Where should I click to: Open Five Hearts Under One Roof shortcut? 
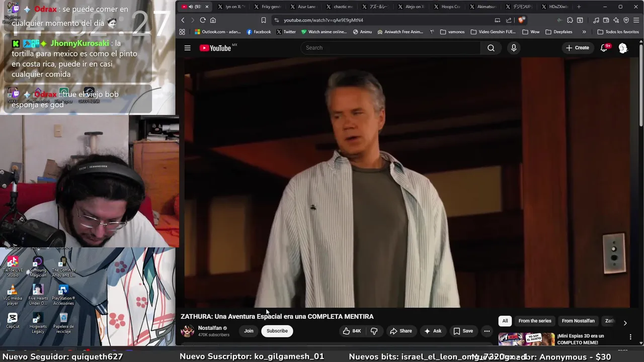coord(38,295)
